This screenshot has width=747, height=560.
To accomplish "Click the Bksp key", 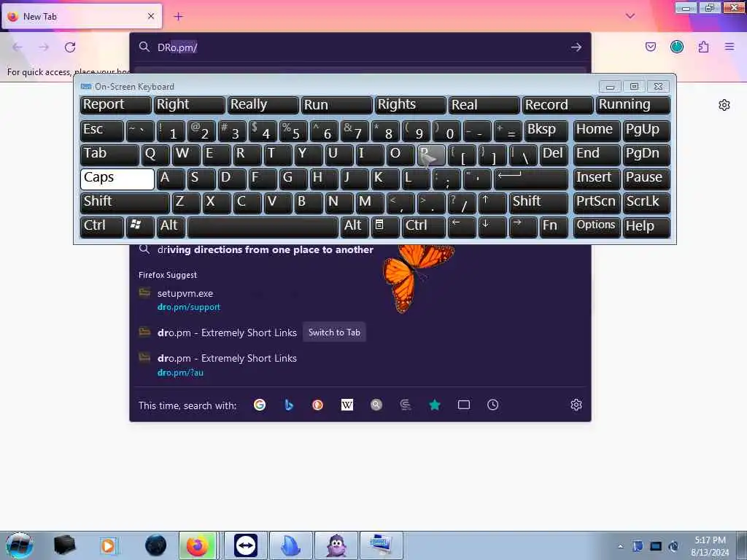I will (x=546, y=131).
